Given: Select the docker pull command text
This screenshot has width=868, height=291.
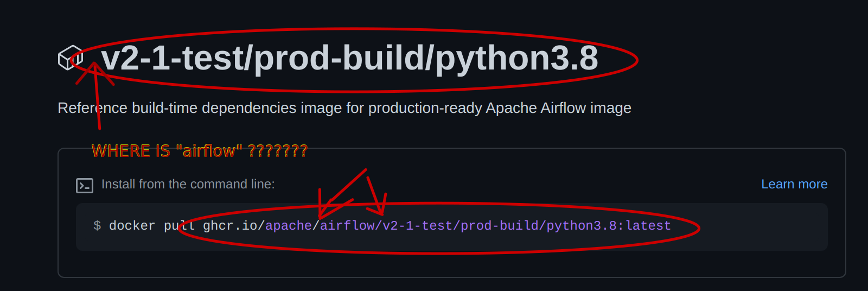Looking at the screenshot, I should pyautogui.click(x=390, y=226).
